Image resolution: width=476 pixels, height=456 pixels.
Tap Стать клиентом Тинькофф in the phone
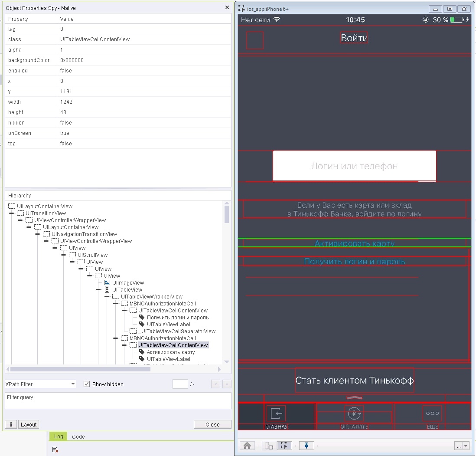[354, 381]
